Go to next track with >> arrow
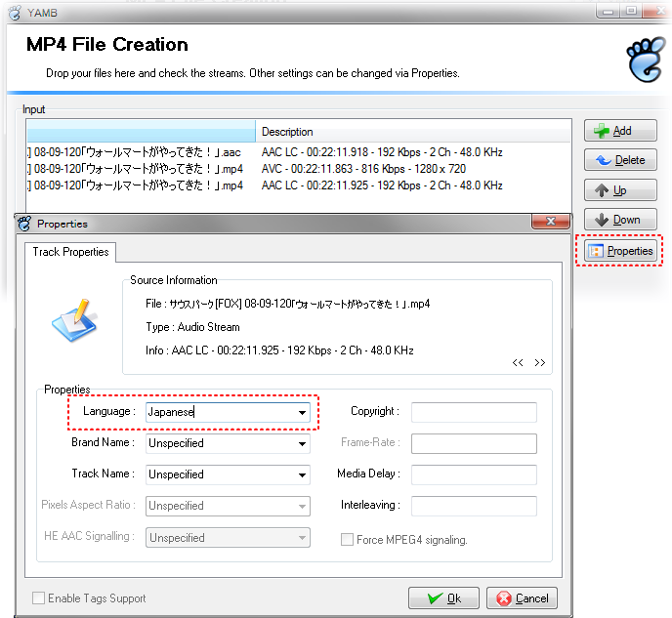Viewport: 672px width, 618px height. (539, 363)
